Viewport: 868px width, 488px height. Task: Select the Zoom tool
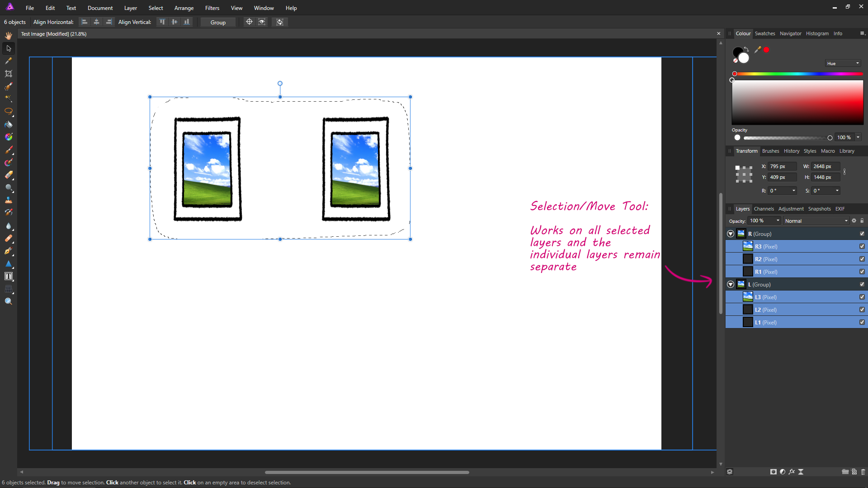click(8, 301)
